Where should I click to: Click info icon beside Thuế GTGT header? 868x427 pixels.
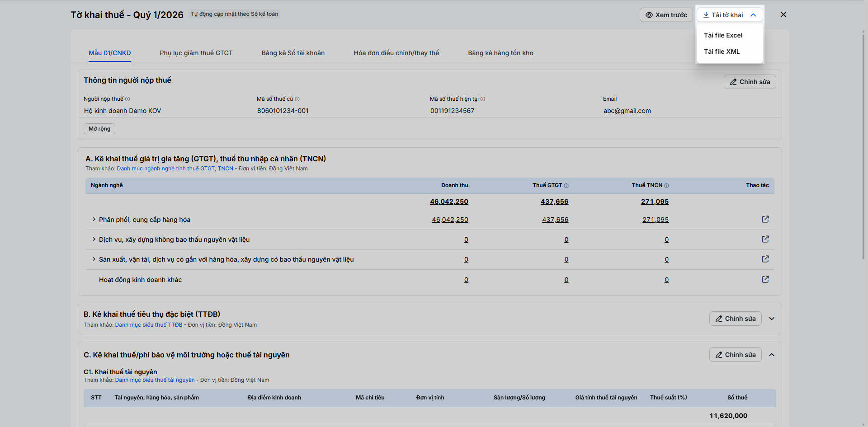point(566,186)
